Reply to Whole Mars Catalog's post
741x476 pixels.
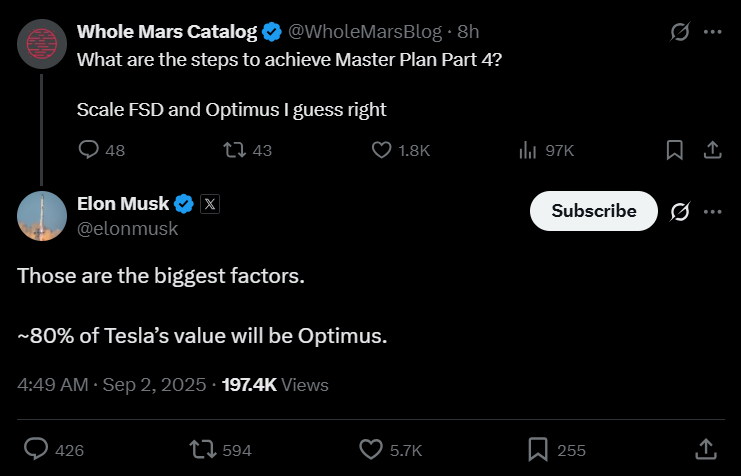pos(89,150)
